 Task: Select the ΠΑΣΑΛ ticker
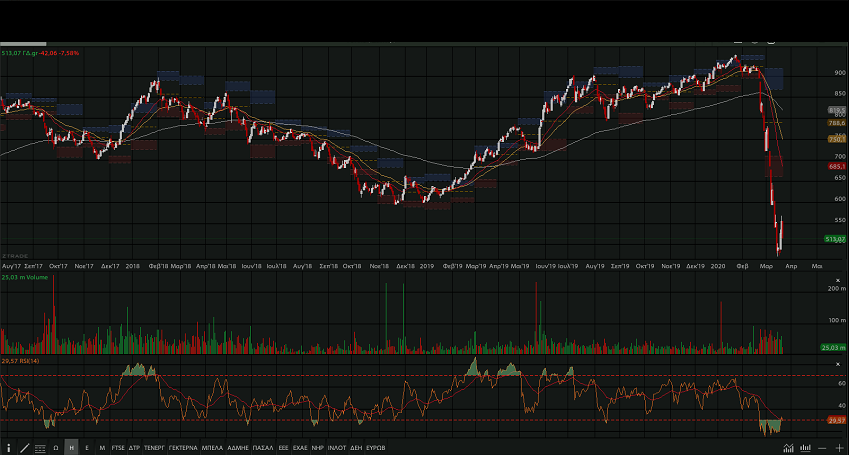click(x=263, y=447)
